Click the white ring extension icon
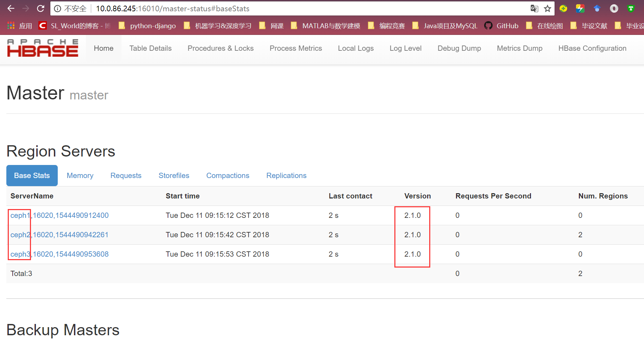 coord(614,8)
